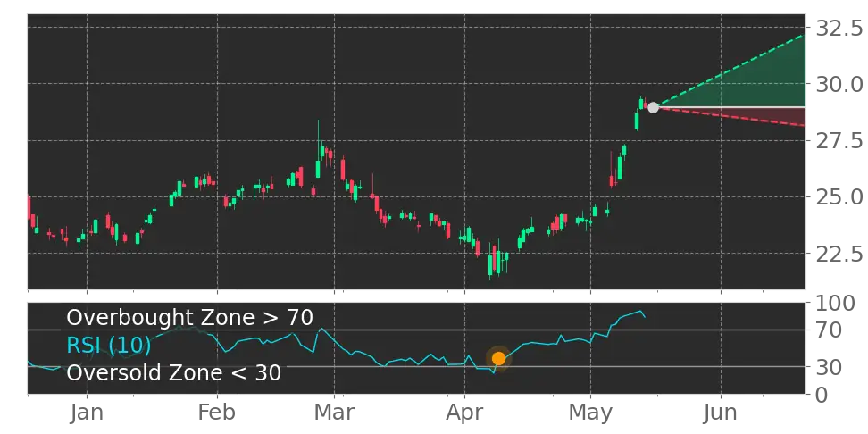
Task: Click the Mar month label
Action: point(334,413)
